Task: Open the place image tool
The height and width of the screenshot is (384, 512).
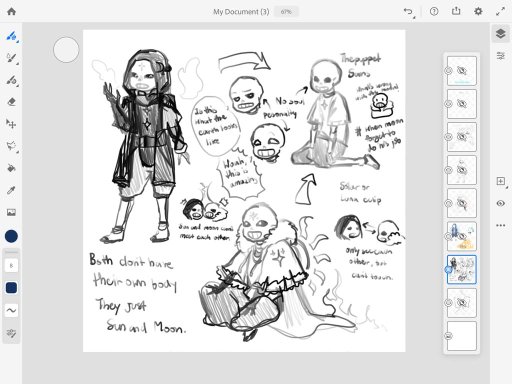Action: [x=11, y=212]
